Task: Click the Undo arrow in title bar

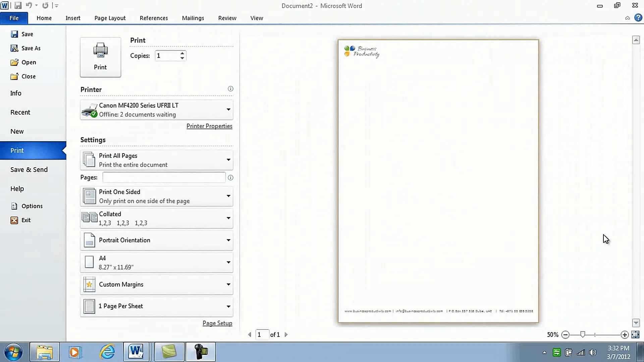Action: [x=29, y=5]
